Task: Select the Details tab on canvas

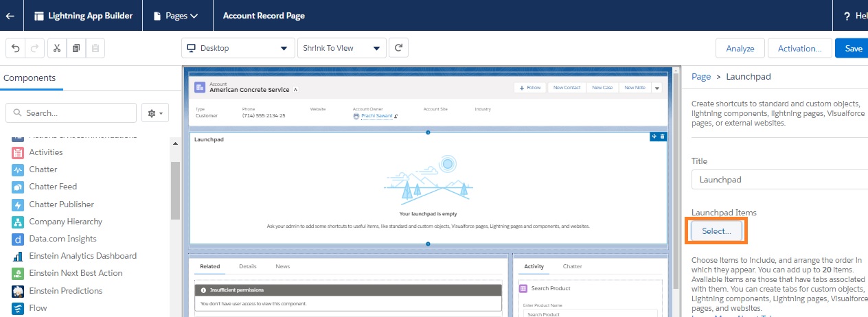Action: click(248, 266)
